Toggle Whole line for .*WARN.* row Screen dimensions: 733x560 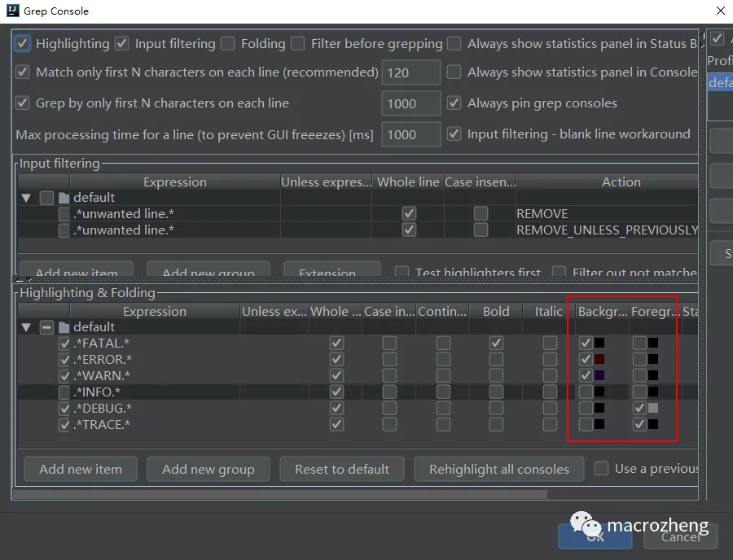click(x=336, y=375)
